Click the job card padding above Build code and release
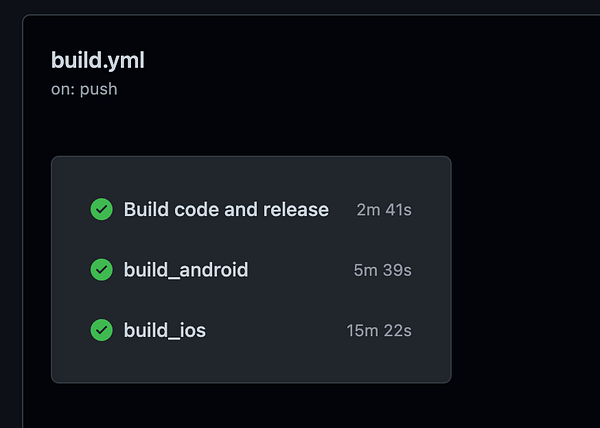 click(x=251, y=177)
